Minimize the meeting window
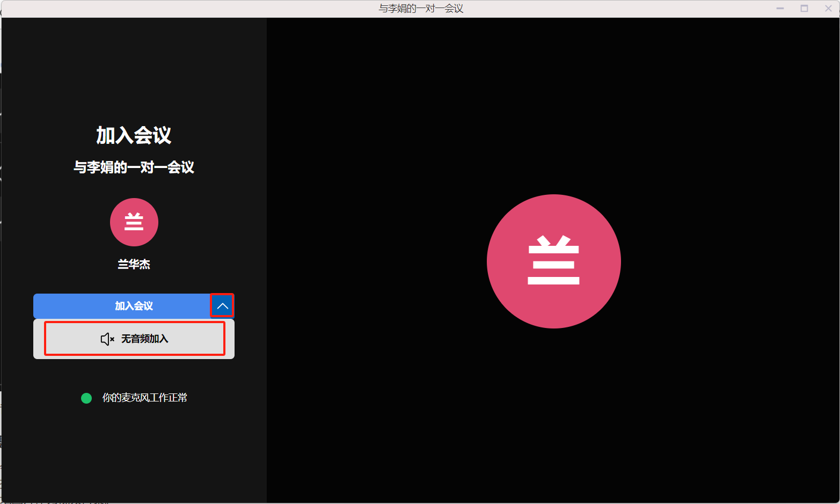Viewport: 840px width, 504px height. 780,9
